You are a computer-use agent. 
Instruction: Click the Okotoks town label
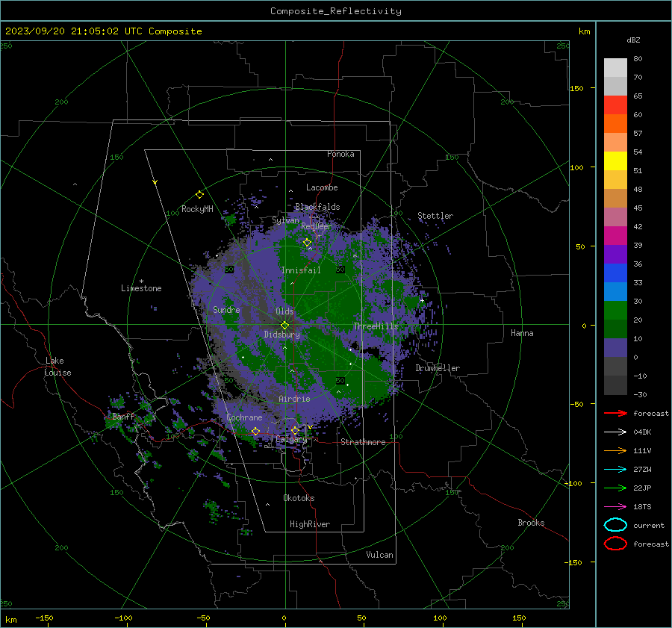tap(299, 498)
